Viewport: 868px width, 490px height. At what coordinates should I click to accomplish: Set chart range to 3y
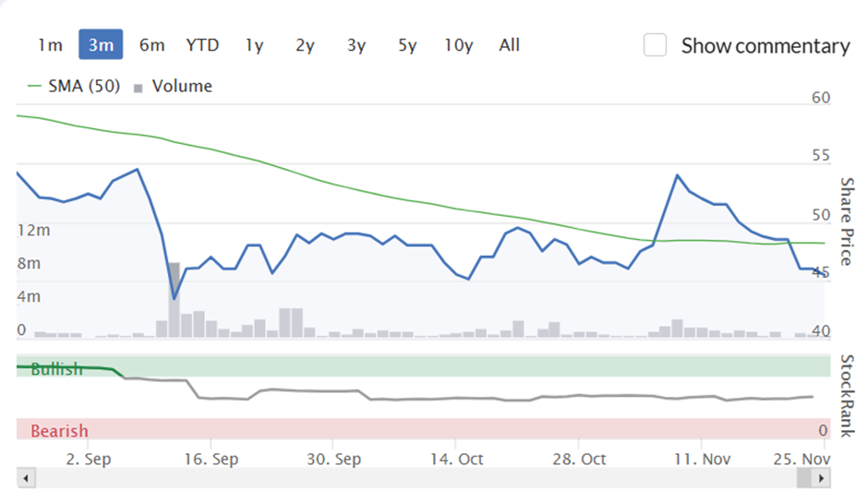pos(356,45)
